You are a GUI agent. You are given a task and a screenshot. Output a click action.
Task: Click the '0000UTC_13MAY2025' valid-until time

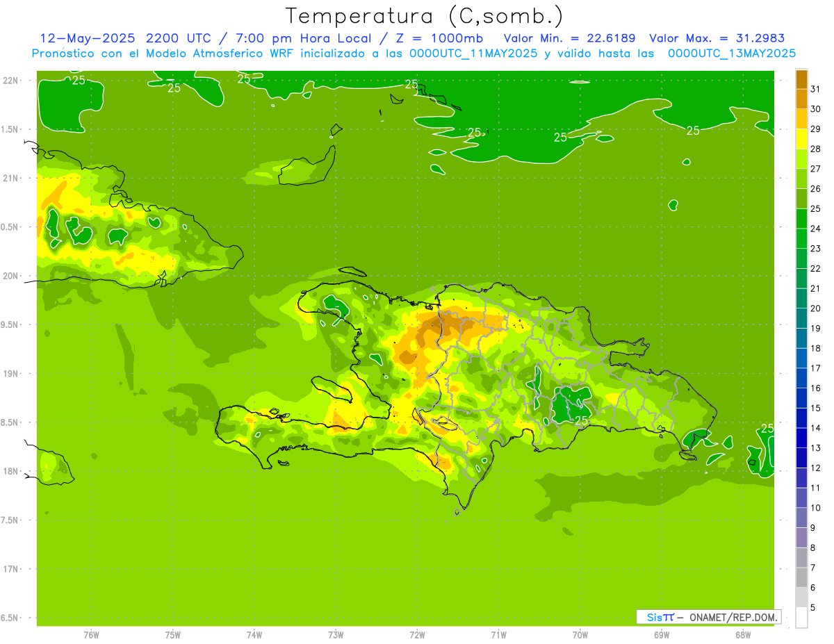pyautogui.click(x=732, y=53)
